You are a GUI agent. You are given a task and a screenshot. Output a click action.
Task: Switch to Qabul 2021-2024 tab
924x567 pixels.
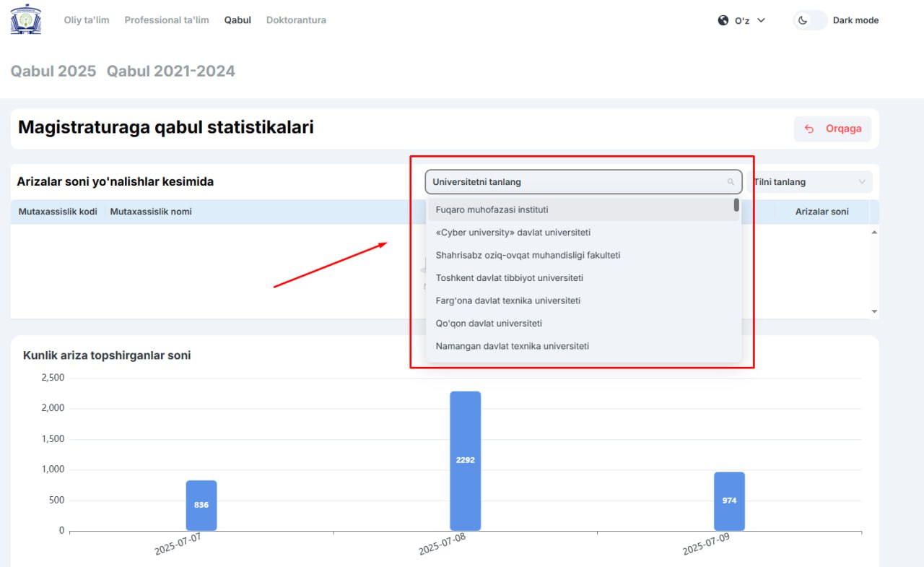pyautogui.click(x=171, y=71)
